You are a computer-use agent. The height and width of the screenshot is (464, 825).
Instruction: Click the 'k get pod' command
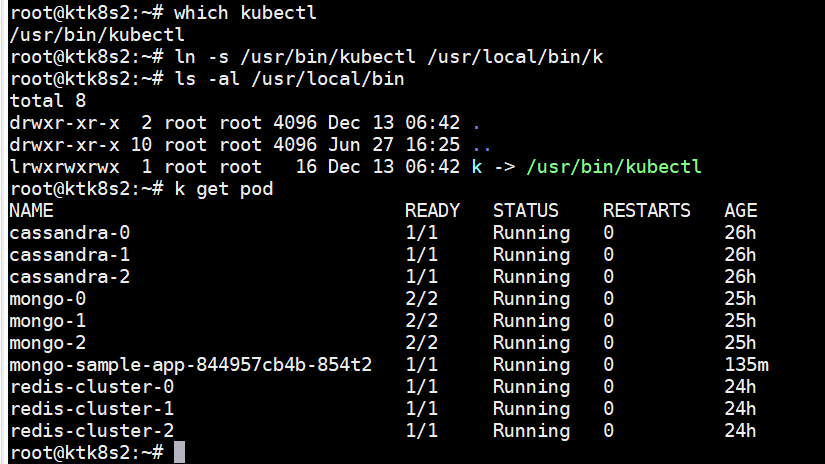point(224,189)
